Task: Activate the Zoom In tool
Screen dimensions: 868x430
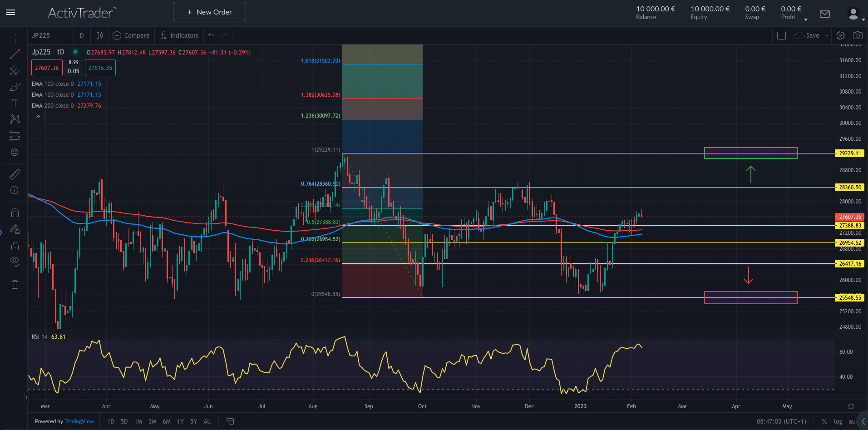Action: (15, 191)
